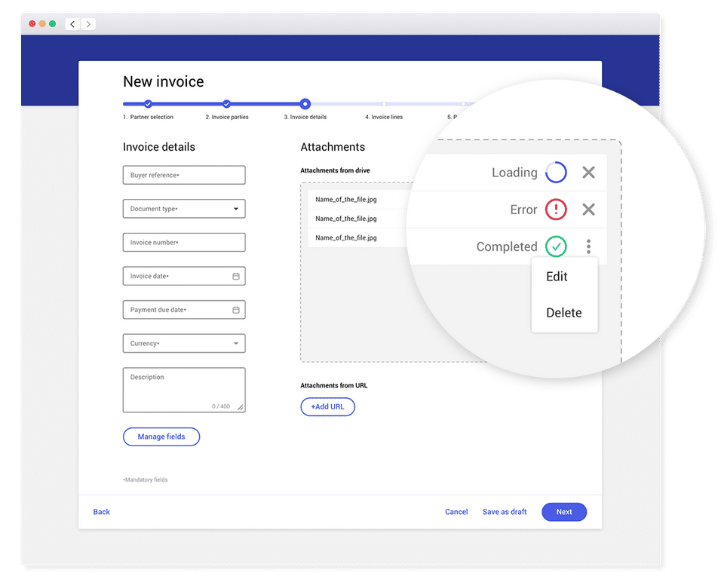The height and width of the screenshot is (588, 724).
Task: Click the Description text area
Action: tap(184, 390)
